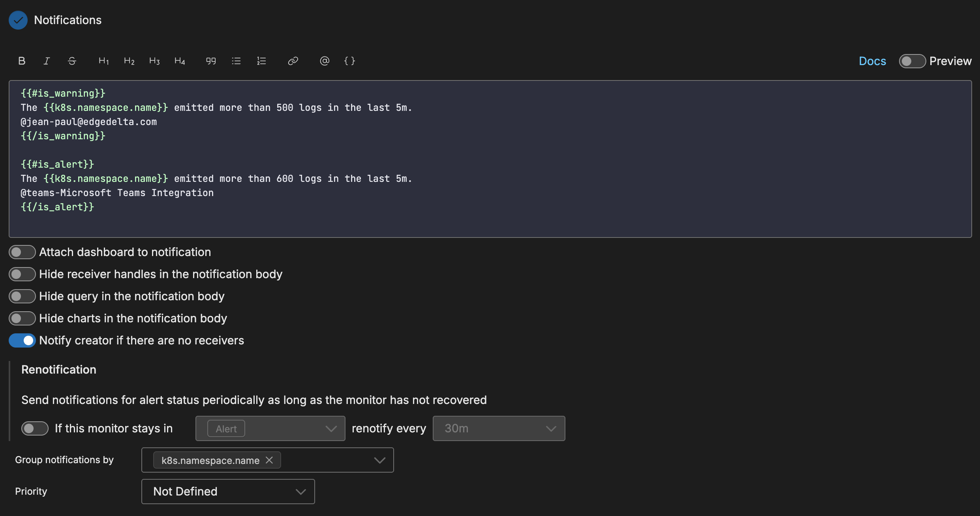Disable Notify creator if there are no receivers
980x516 pixels.
23,340
